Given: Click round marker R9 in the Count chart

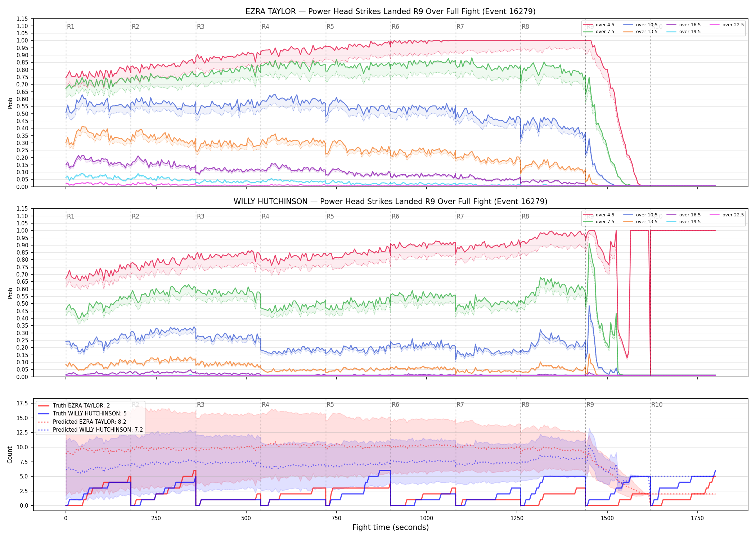Looking at the screenshot, I should pyautogui.click(x=590, y=405).
